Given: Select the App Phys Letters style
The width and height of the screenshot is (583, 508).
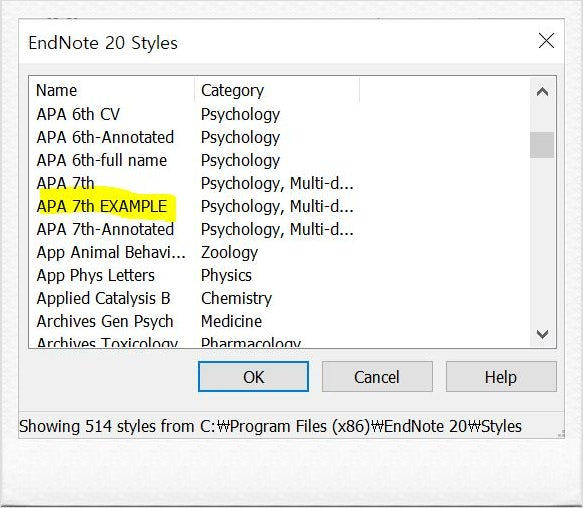Looking at the screenshot, I should pos(96,276).
